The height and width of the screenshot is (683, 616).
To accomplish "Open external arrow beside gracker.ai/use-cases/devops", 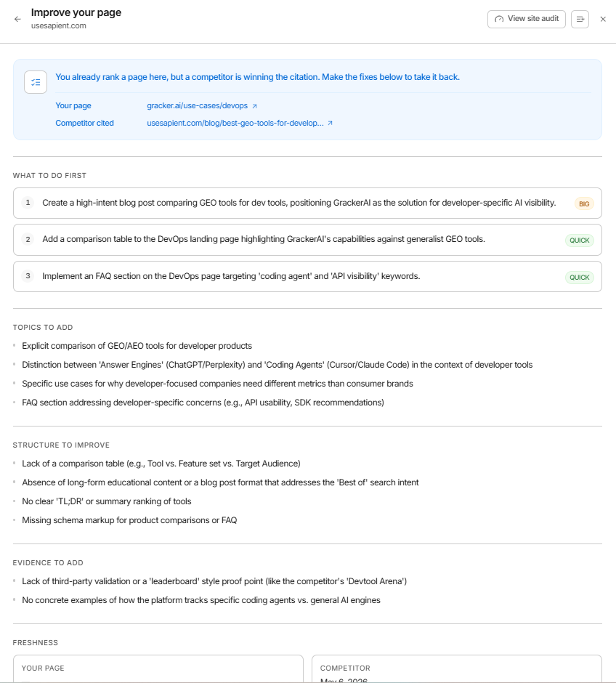I will click(x=255, y=106).
